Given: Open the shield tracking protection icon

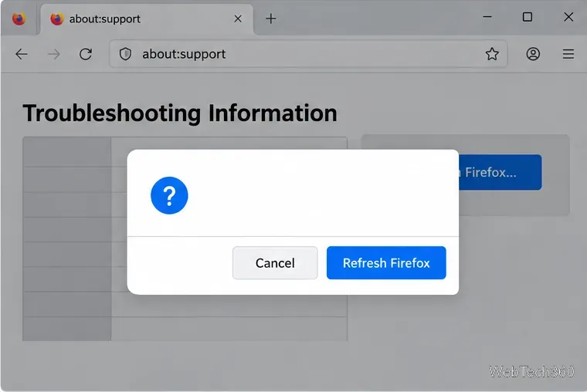Looking at the screenshot, I should point(125,54).
